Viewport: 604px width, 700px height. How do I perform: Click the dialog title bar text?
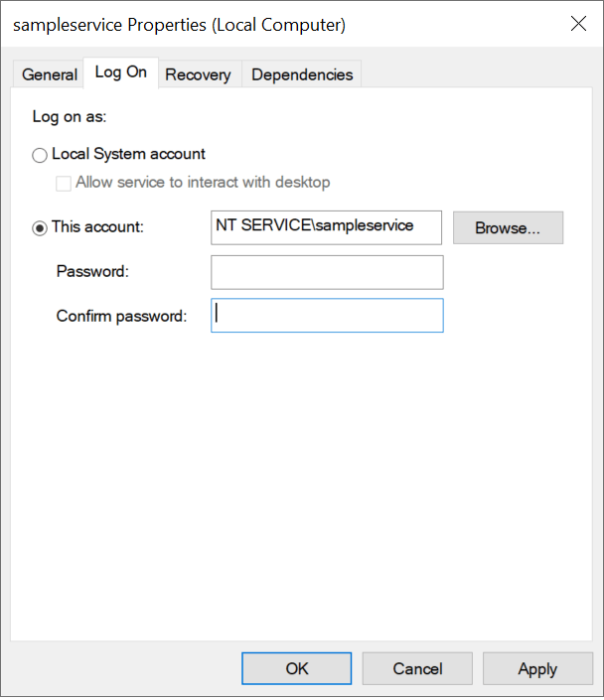tap(179, 25)
